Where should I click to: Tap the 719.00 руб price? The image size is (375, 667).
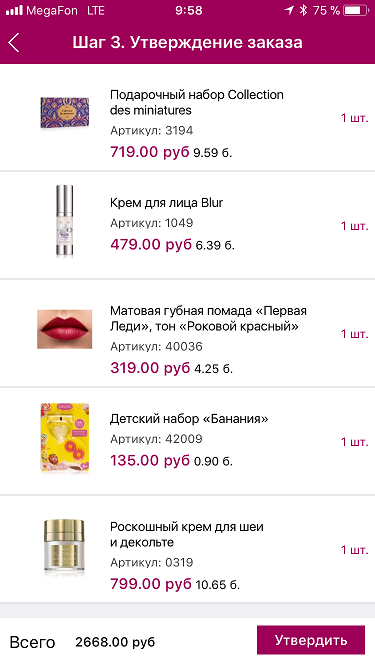[150, 151]
